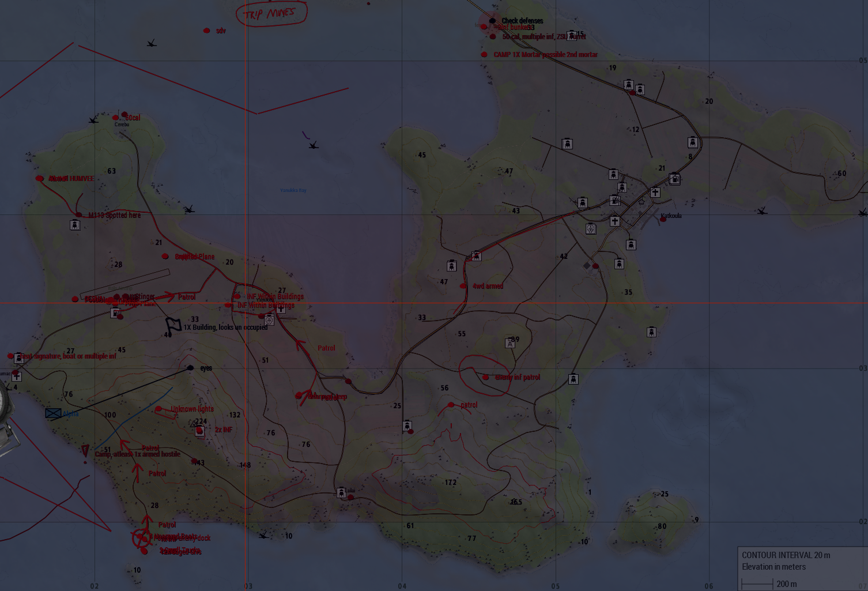Screen dimensions: 868x591
Task: Click the hand-drawn TRIP MINES marker
Action: (271, 13)
